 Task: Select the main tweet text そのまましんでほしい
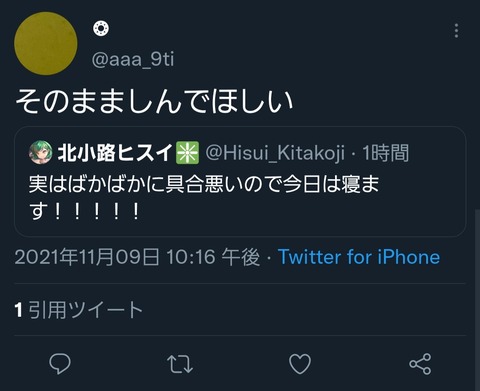[x=154, y=101]
